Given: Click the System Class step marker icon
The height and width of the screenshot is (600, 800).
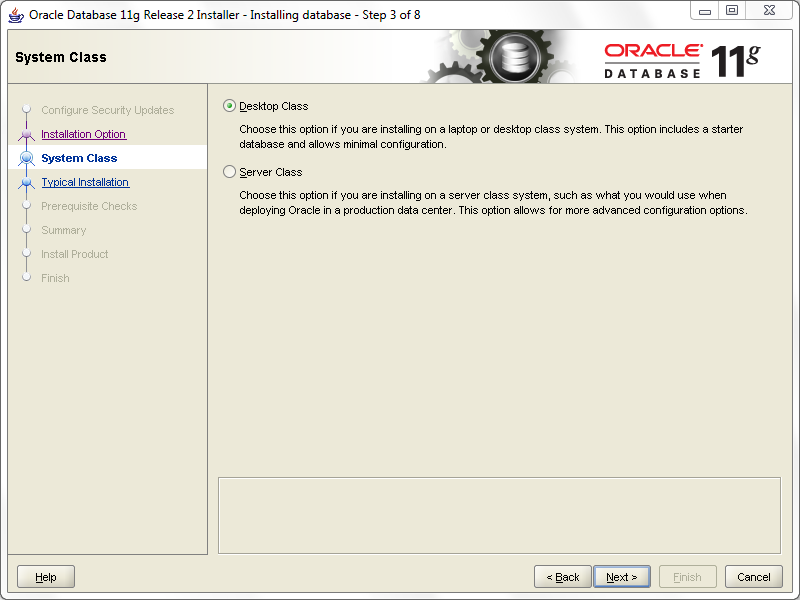Looking at the screenshot, I should (x=27, y=158).
